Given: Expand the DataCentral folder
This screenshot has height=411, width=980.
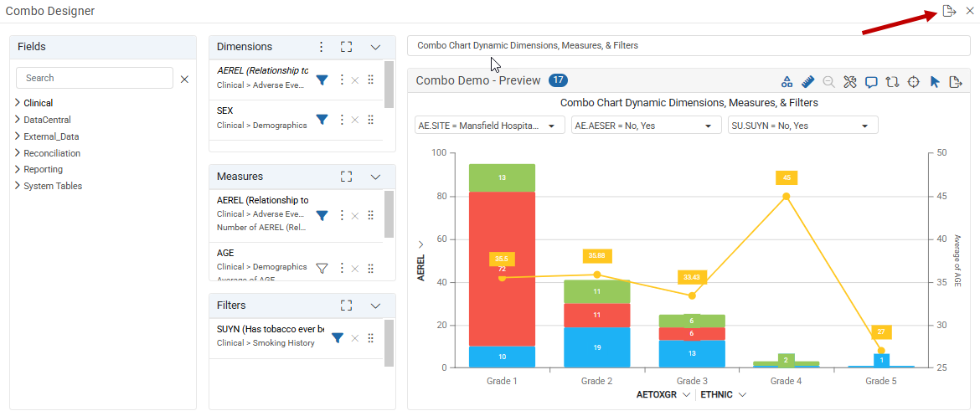Looking at the screenshot, I should [18, 120].
